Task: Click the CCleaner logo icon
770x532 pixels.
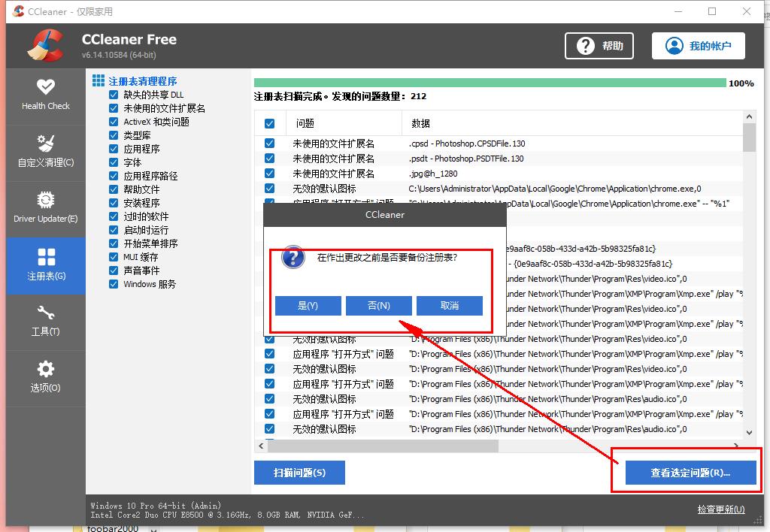Action: tap(44, 45)
